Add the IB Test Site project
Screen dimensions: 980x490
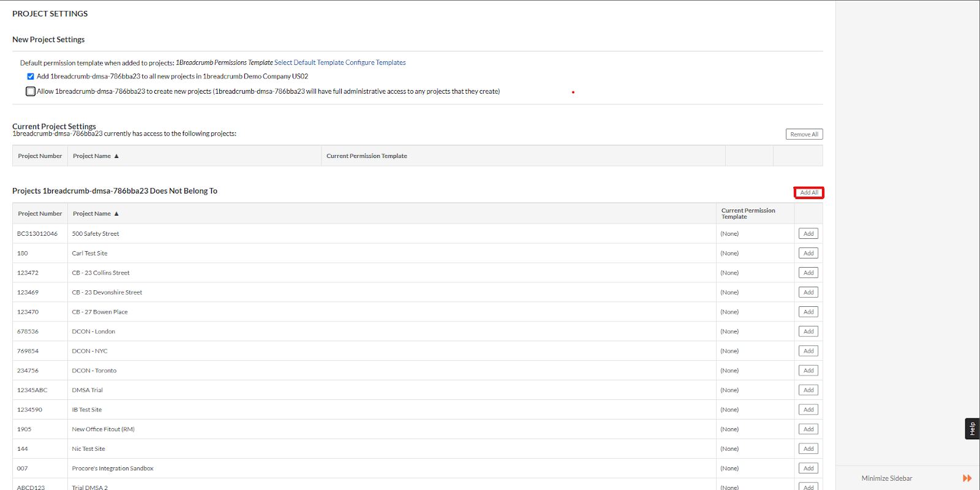point(809,410)
